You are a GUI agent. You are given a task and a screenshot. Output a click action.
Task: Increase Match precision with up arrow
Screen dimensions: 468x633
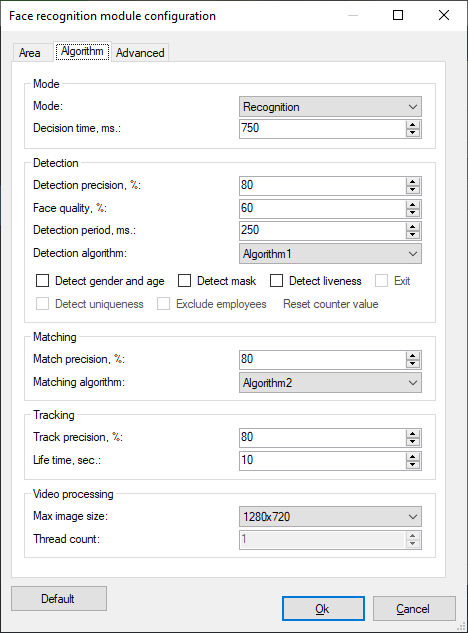tap(412, 356)
